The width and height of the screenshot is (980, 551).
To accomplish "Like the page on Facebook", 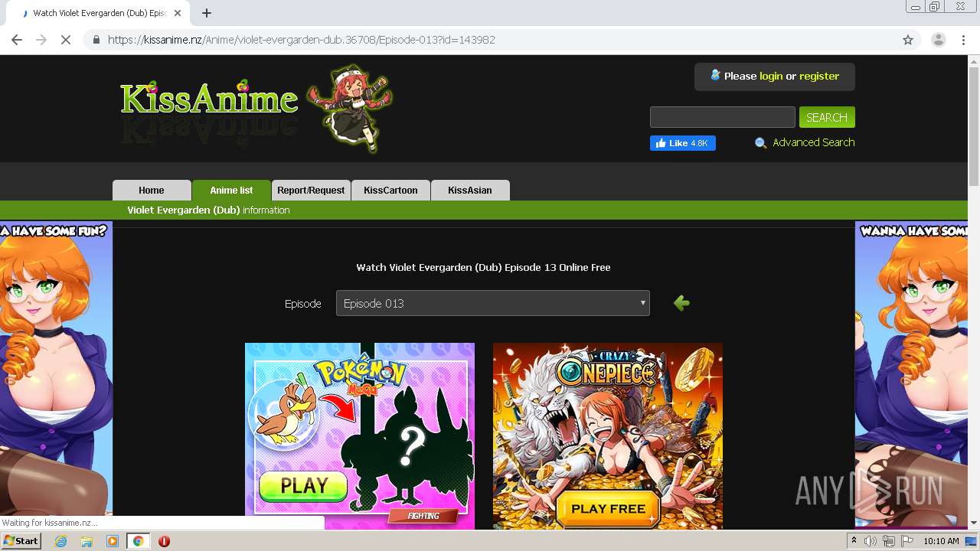I will (683, 143).
